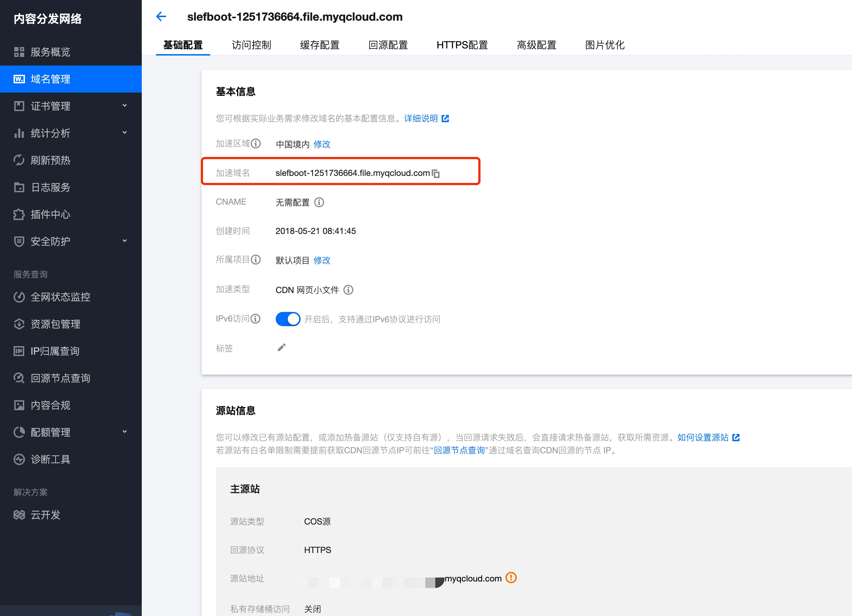Click info icon next to CDN 网页小文件
This screenshot has width=852, height=616.
(348, 290)
